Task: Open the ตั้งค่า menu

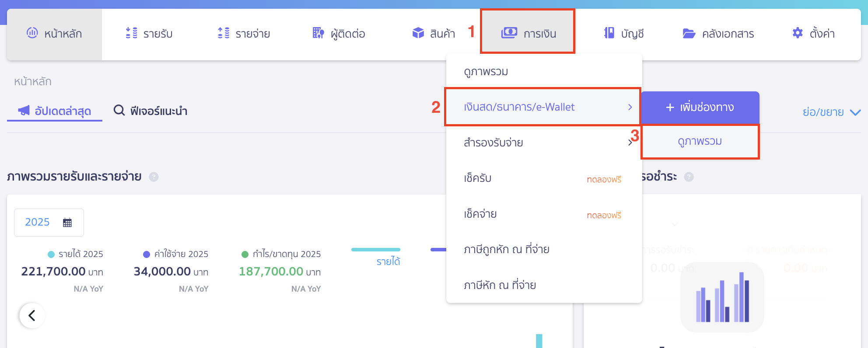Action: (x=814, y=34)
